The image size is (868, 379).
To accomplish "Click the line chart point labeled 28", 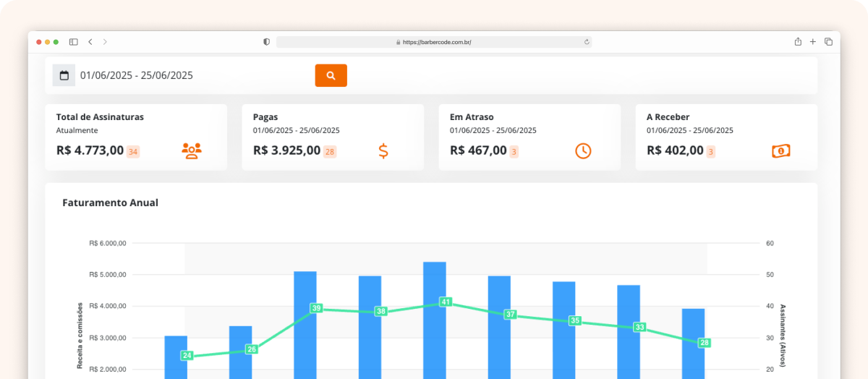I will pos(705,343).
